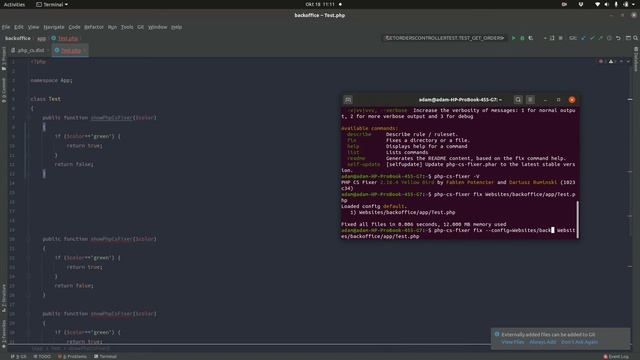This screenshot has width=640, height=360.
Task: Open the Window menu
Action: [x=158, y=27]
